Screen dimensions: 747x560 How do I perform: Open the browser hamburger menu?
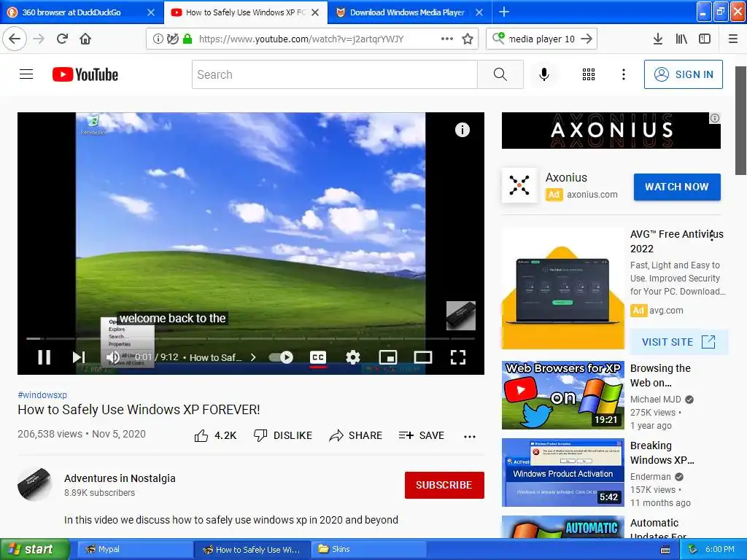(733, 39)
